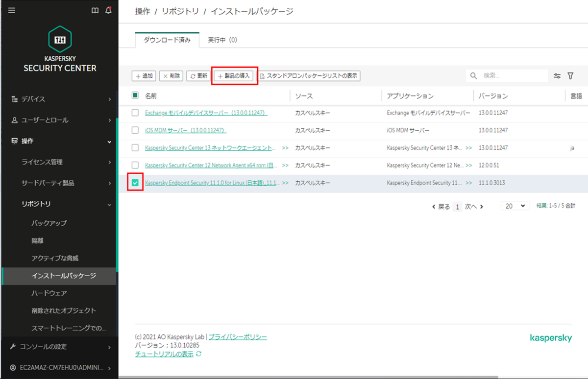Click the refresh icon next to チュートリアルの表示
This screenshot has height=379, width=588.
(x=198, y=354)
